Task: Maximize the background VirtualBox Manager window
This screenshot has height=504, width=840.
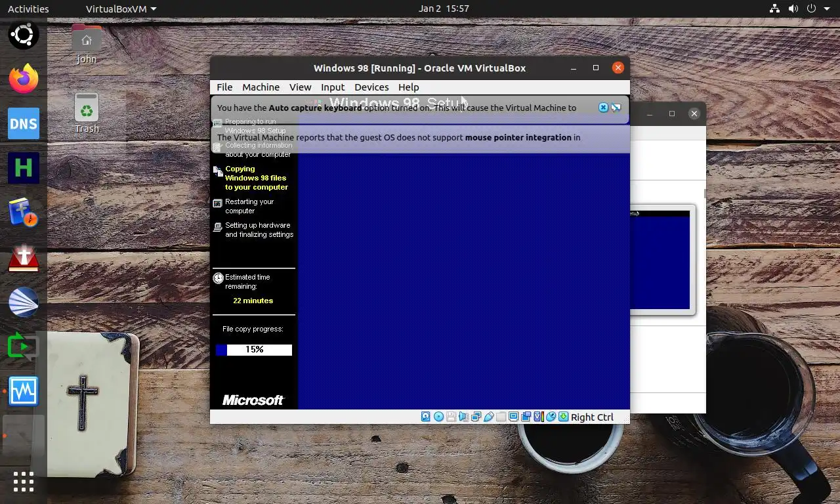Action: (671, 114)
